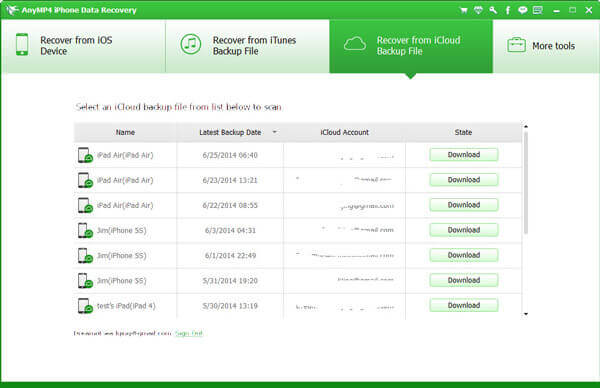
Task: Select iPad Air(iPad Air) name in 6/25/2014 row
Action: click(x=125, y=155)
